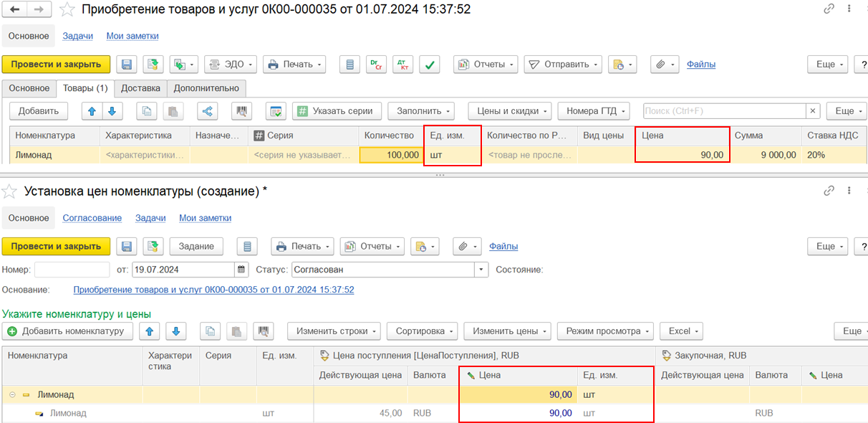Click the calendar icon next to date 19.07.2024

241,270
